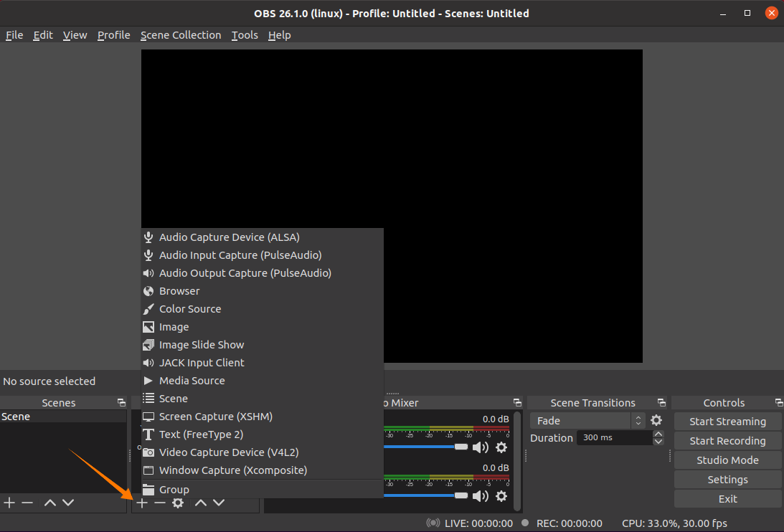Choose Audio Capture Device (ALSA)
Viewport: 784px width, 532px height.
coord(263,237)
